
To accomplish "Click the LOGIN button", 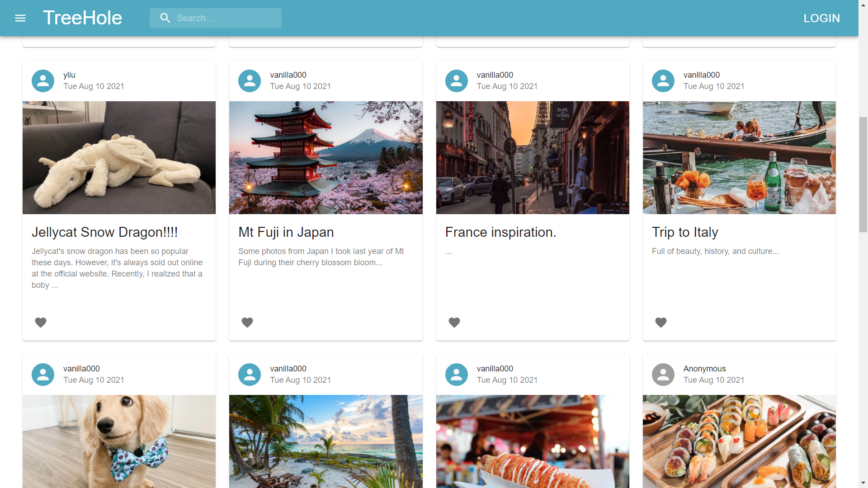I will tap(821, 18).
